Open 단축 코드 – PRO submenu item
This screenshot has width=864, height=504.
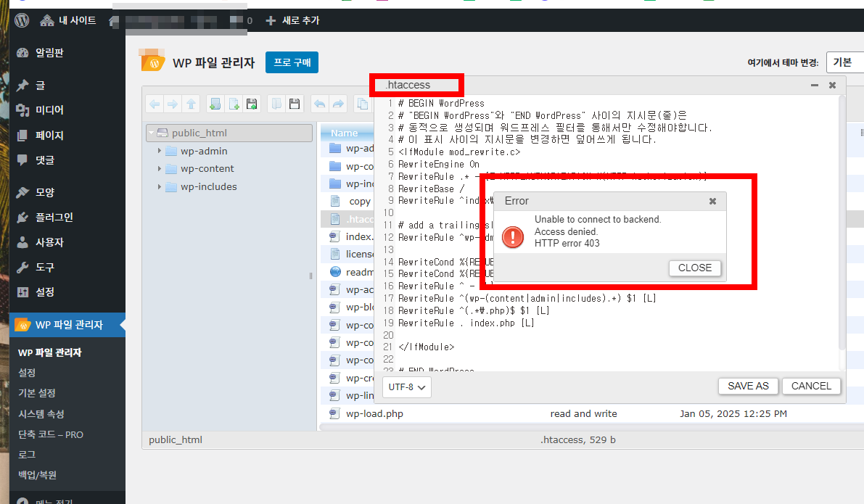click(51, 434)
